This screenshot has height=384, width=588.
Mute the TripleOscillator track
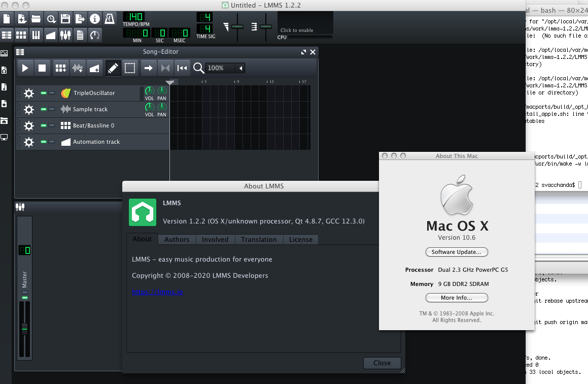point(44,93)
